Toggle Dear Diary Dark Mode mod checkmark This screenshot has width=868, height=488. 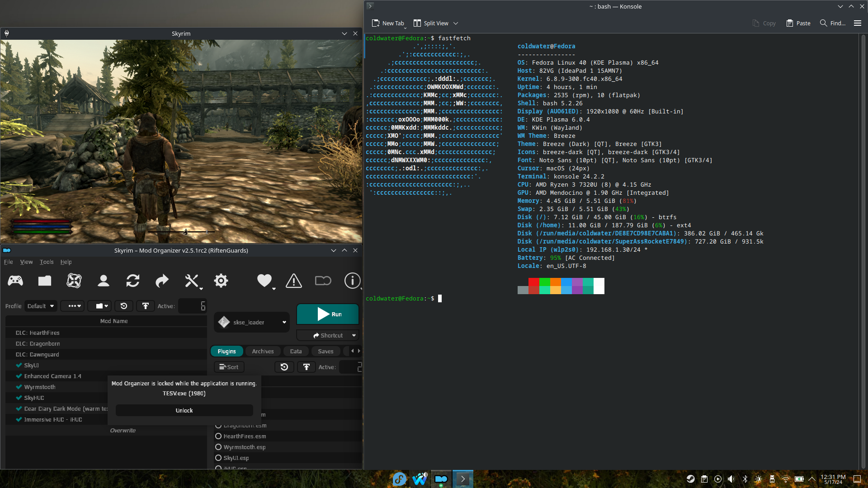point(19,408)
